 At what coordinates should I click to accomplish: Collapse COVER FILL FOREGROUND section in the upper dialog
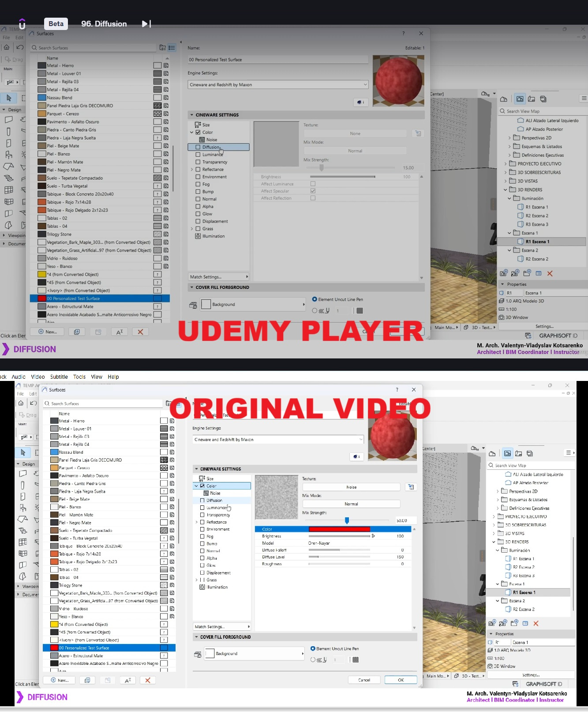[192, 287]
